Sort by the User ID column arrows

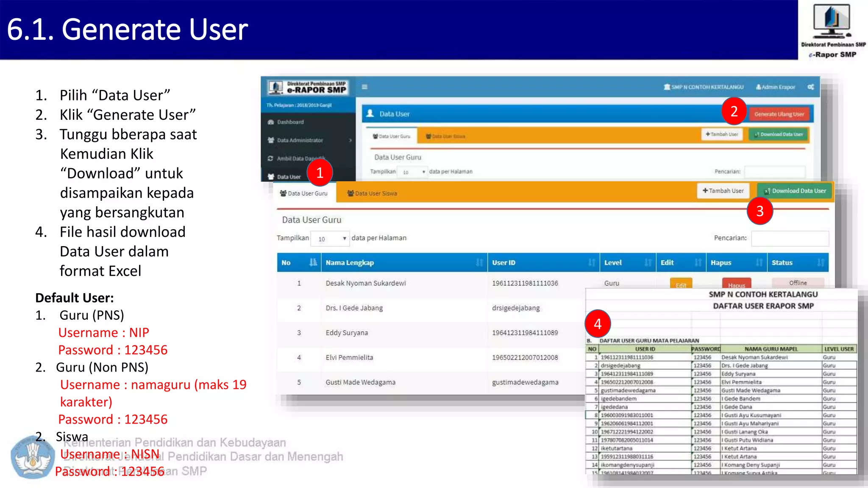click(591, 263)
